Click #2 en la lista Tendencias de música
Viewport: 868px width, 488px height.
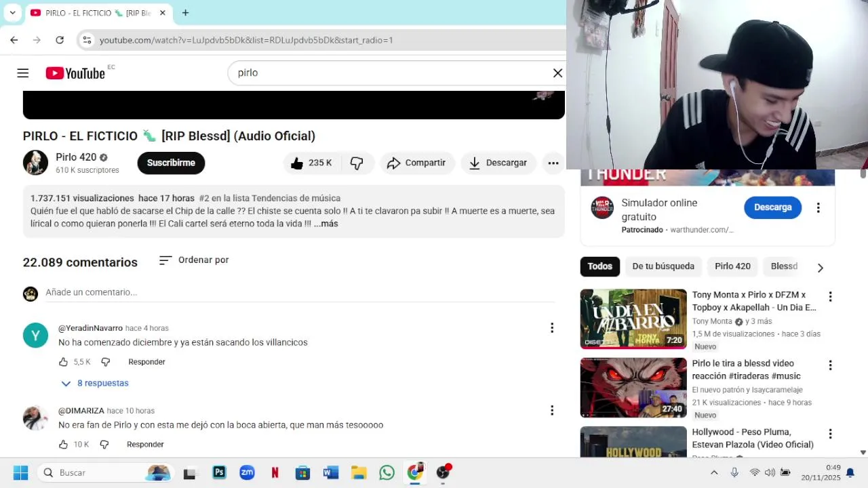270,199
